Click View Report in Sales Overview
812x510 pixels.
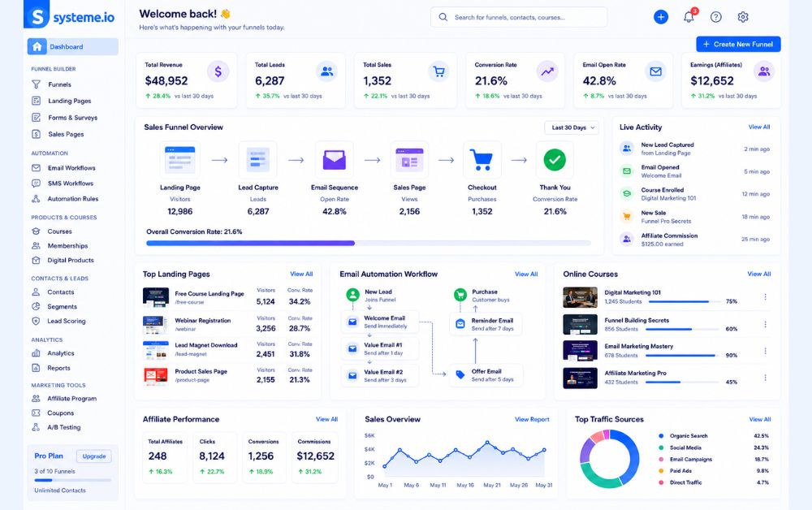(x=532, y=419)
